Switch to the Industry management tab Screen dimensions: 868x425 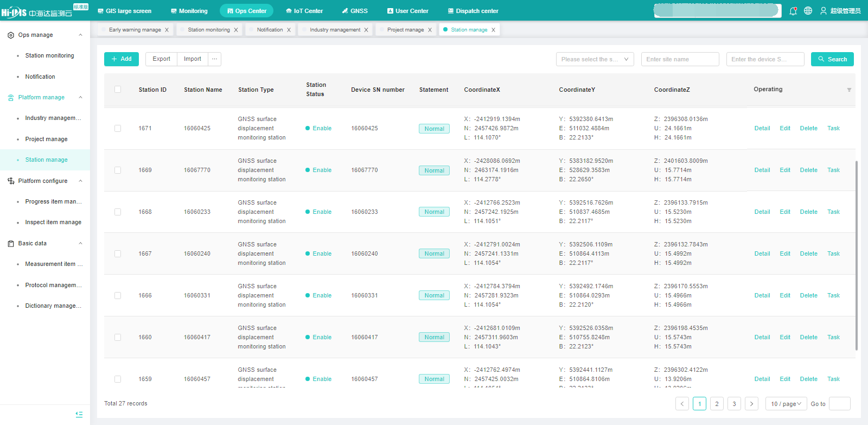pos(335,30)
